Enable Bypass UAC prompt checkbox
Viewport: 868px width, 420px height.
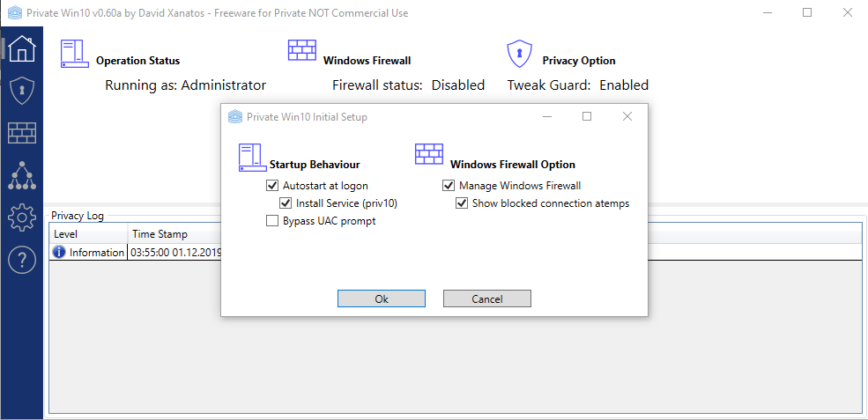271,221
